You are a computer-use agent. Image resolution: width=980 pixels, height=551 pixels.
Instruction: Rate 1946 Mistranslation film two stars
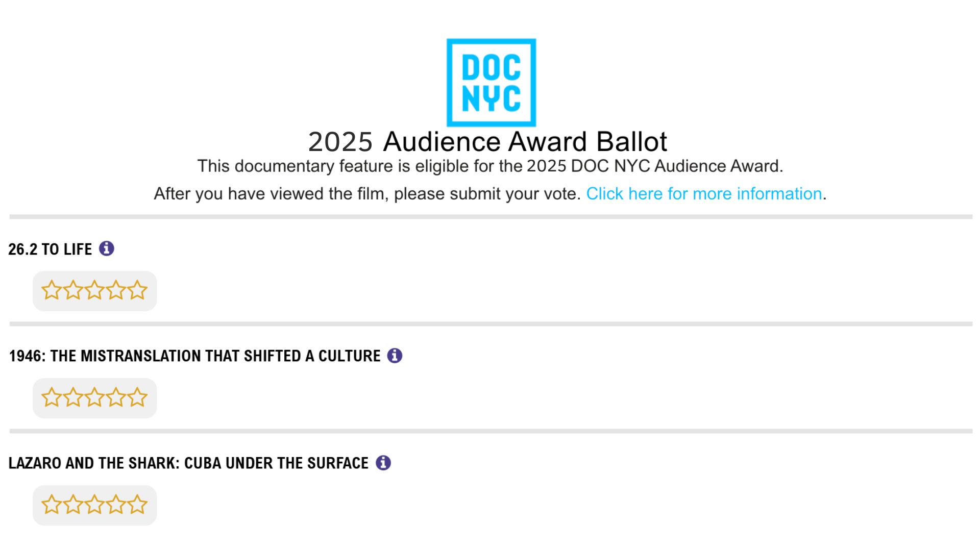pos(73,397)
